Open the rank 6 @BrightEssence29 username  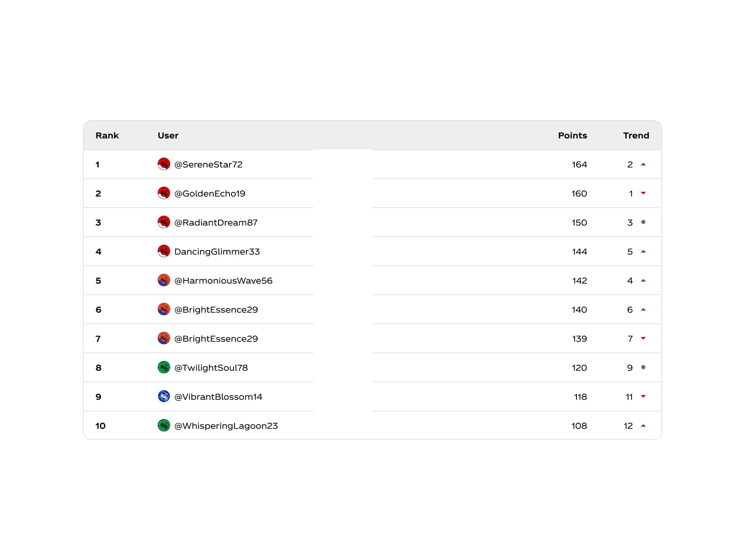216,310
